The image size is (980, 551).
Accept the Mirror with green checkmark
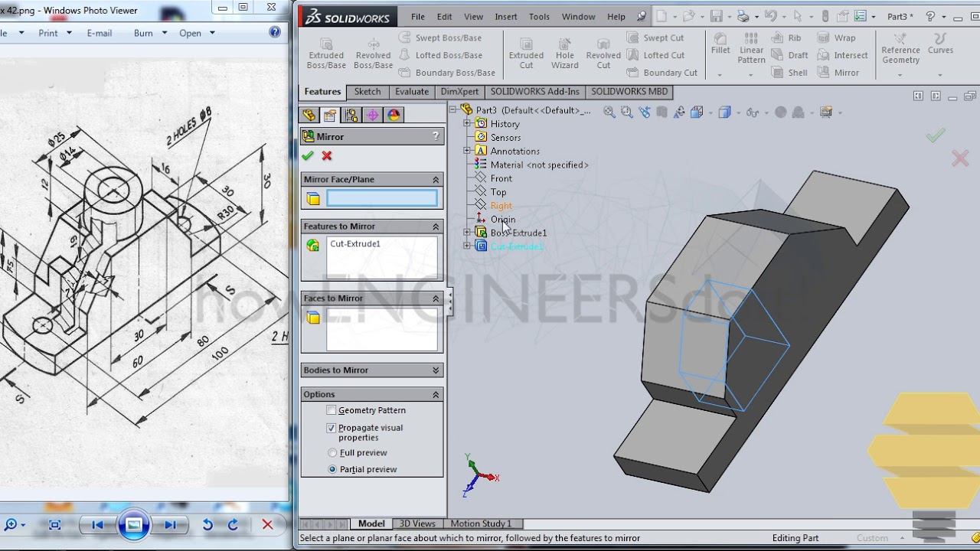[x=308, y=155]
